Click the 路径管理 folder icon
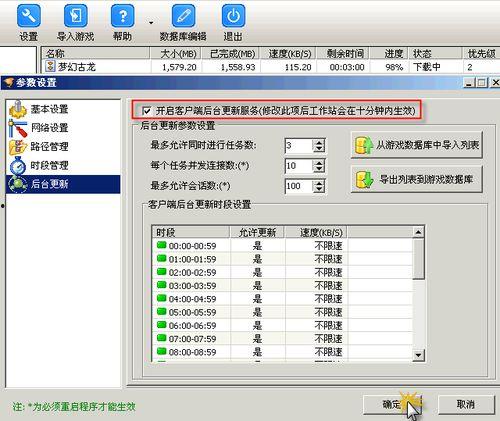The height and width of the screenshot is (421, 500). [18, 147]
